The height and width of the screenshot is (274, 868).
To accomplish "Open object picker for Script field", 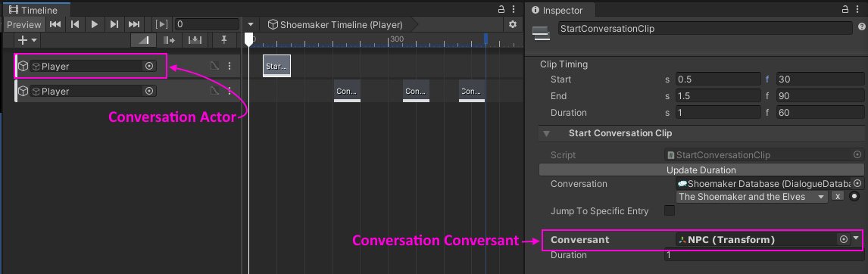I will coord(857,155).
